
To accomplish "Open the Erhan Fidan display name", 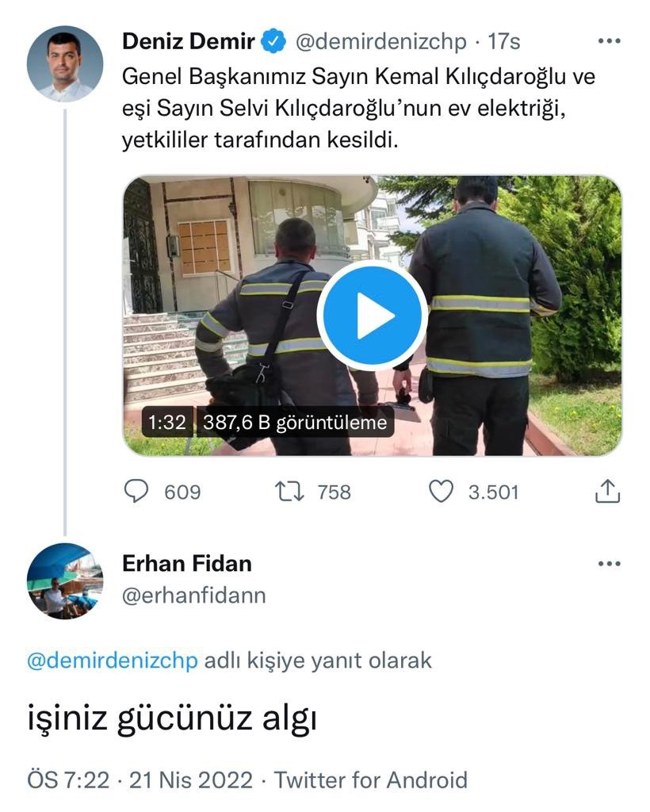I will [x=187, y=564].
